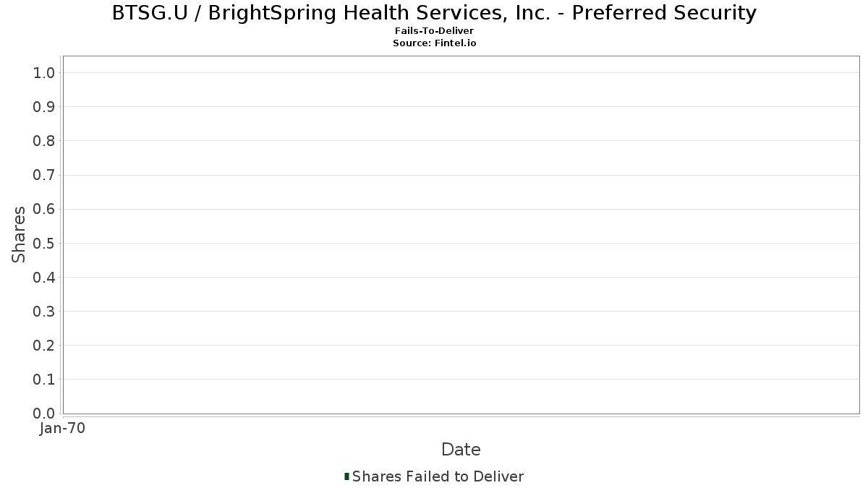Click the center of the empty plot area
The image size is (868, 488).
click(x=461, y=235)
